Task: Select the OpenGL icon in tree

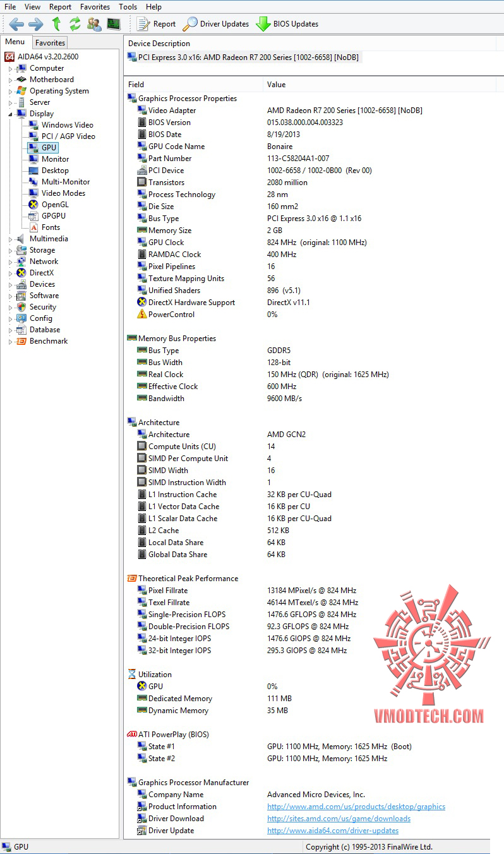Action: (x=33, y=205)
